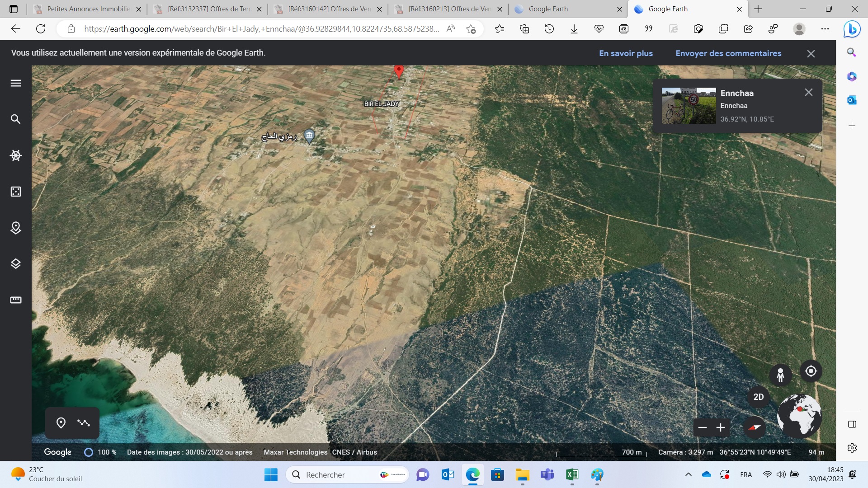Select the measure distance ruler tool

click(16, 300)
